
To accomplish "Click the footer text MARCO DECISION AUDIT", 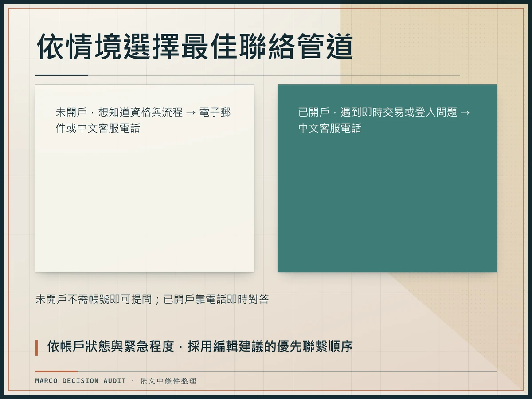I will coord(81,381).
